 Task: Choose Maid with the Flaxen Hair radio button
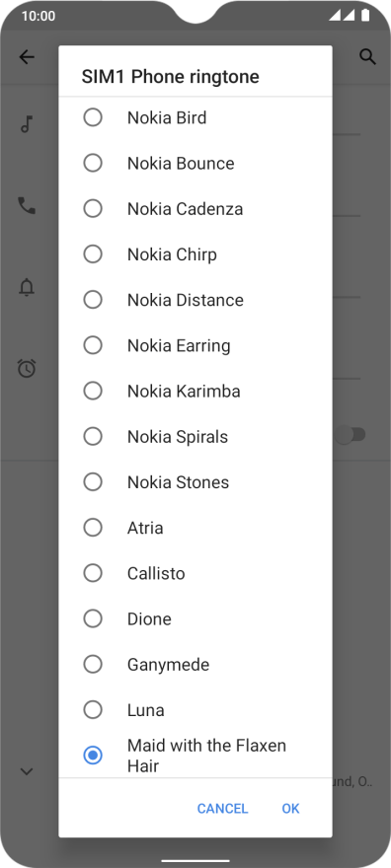pos(93,756)
